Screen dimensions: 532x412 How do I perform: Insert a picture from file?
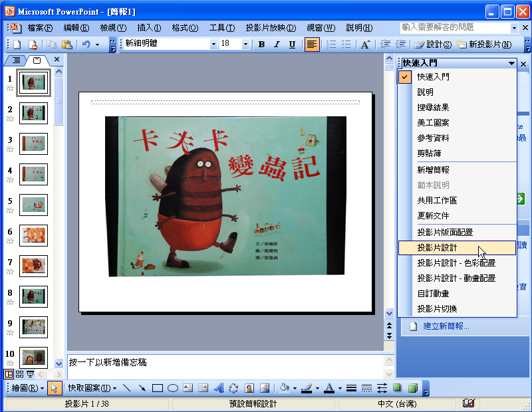[265, 388]
